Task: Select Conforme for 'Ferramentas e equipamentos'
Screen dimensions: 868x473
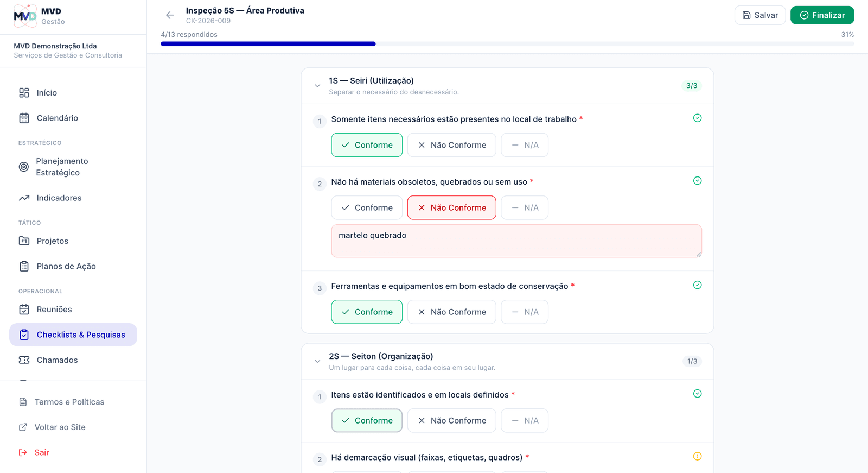Action: [x=367, y=312]
